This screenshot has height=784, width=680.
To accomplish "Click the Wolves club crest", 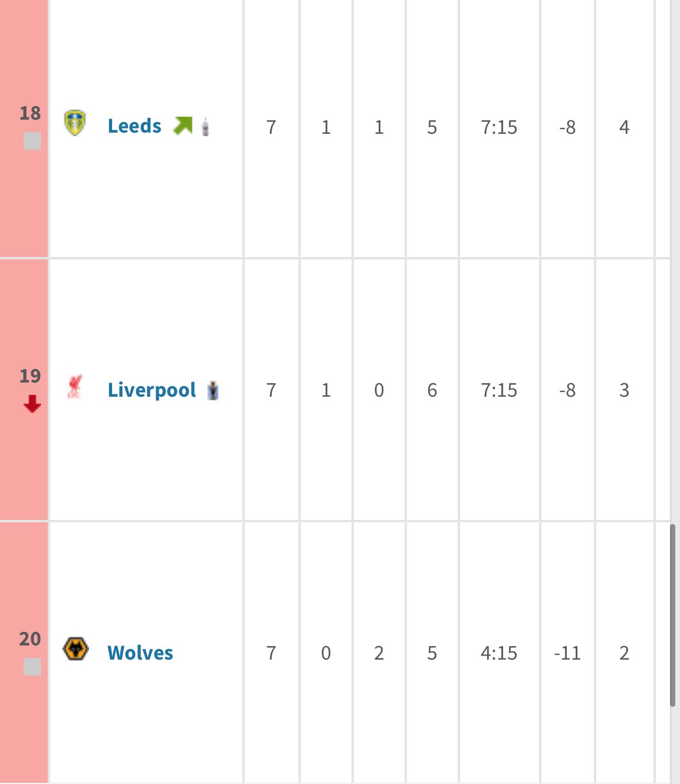I will click(x=76, y=652).
